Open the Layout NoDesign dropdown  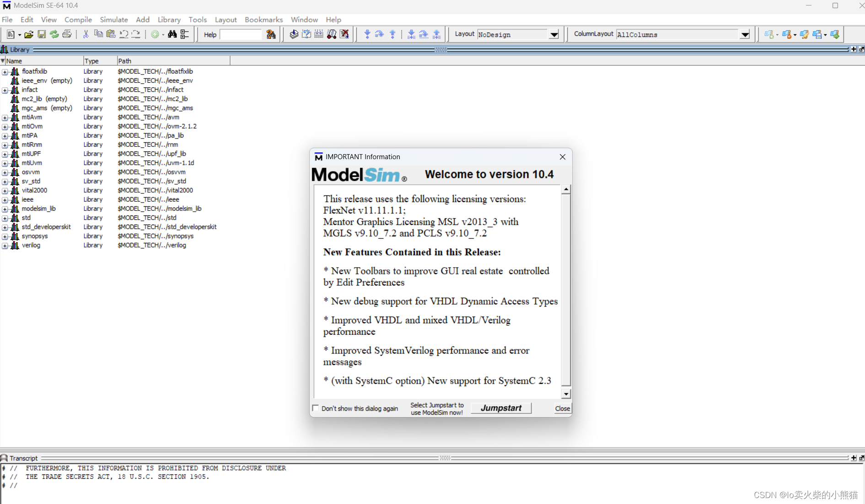coord(554,35)
